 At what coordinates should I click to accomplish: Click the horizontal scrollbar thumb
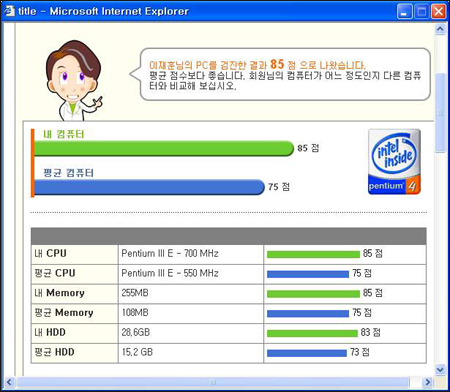coord(213,382)
